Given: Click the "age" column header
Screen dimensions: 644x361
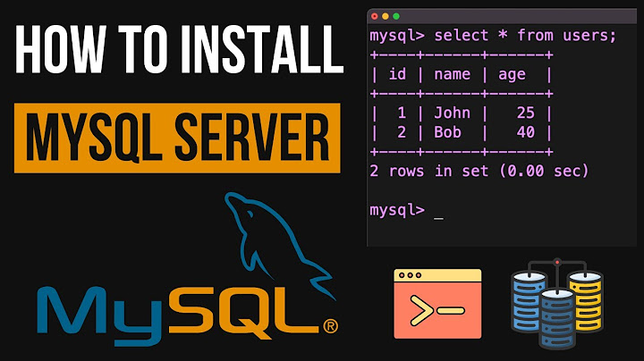Looking at the screenshot, I should (x=512, y=76).
